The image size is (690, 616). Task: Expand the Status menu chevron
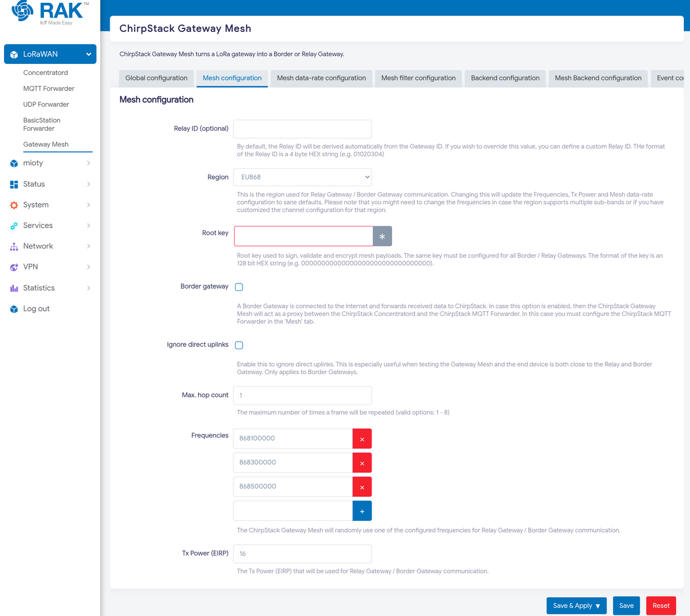click(88, 184)
